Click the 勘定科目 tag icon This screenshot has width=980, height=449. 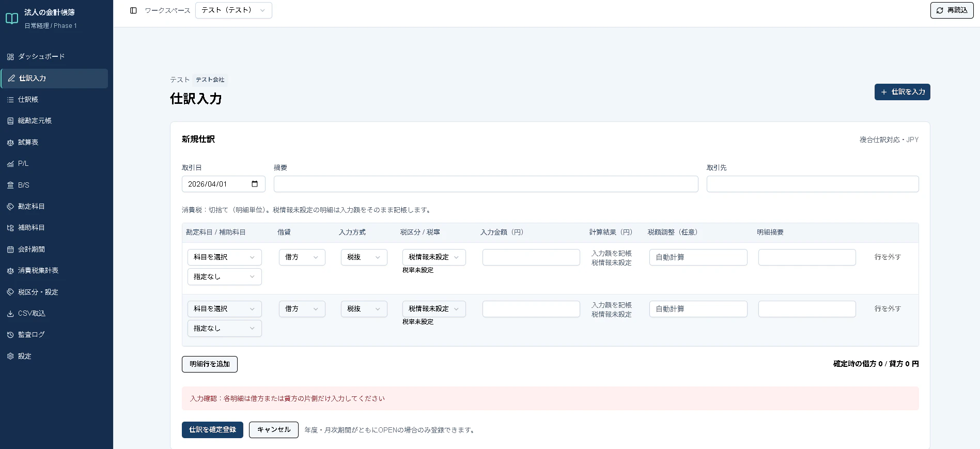pos(10,207)
